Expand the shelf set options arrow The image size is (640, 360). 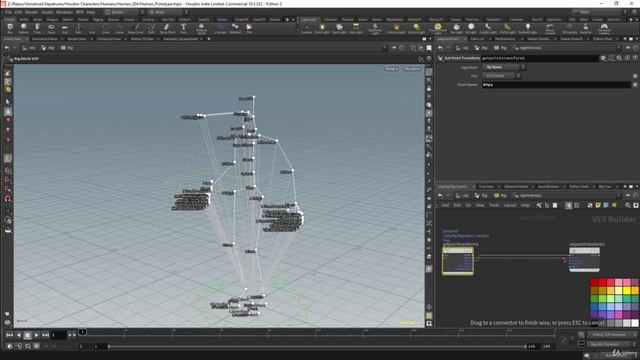click(x=293, y=20)
